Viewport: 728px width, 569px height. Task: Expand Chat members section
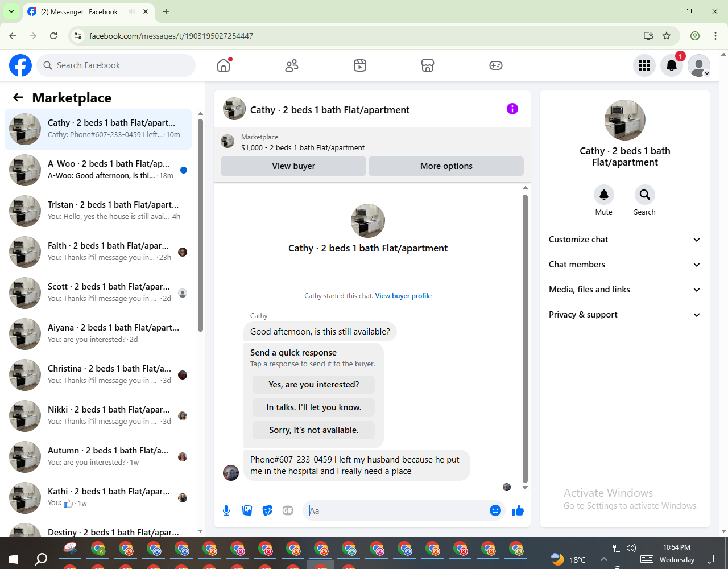coord(624,265)
